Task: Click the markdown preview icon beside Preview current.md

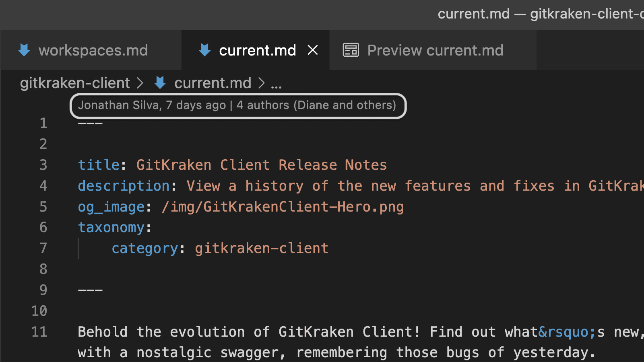Action: (351, 50)
